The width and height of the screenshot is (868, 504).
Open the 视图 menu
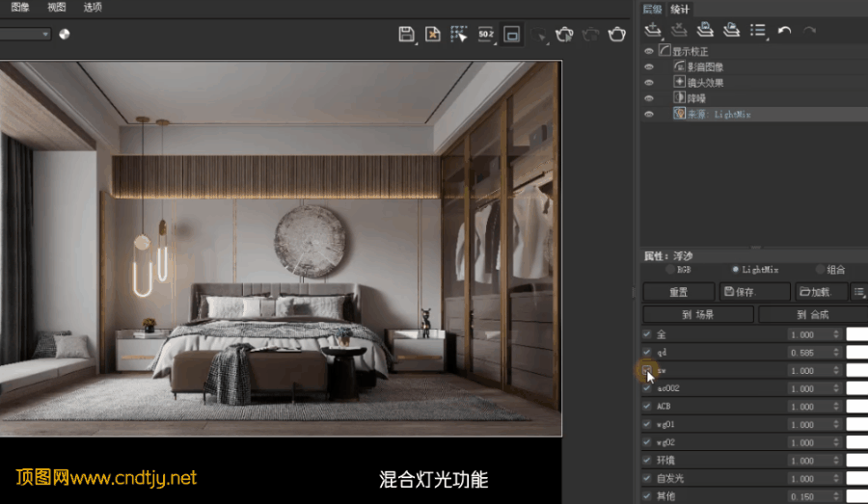point(57,7)
